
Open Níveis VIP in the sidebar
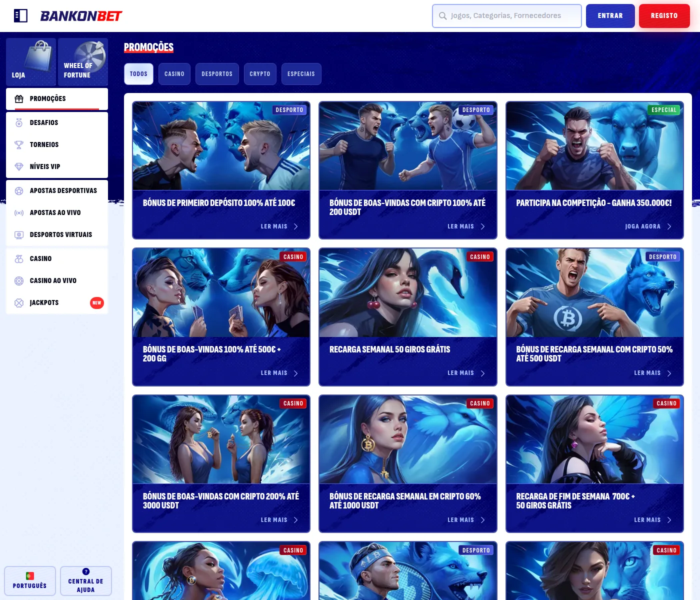pyautogui.click(x=57, y=166)
